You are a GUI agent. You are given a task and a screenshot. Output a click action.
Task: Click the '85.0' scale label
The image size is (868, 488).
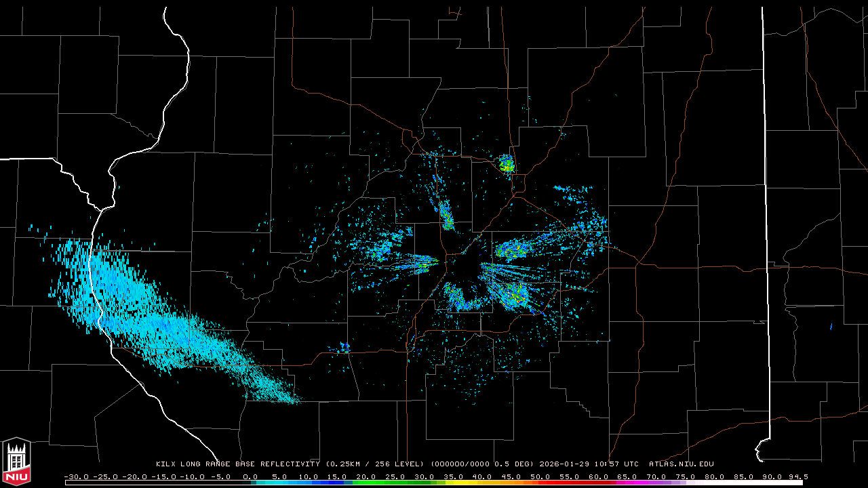coord(745,476)
